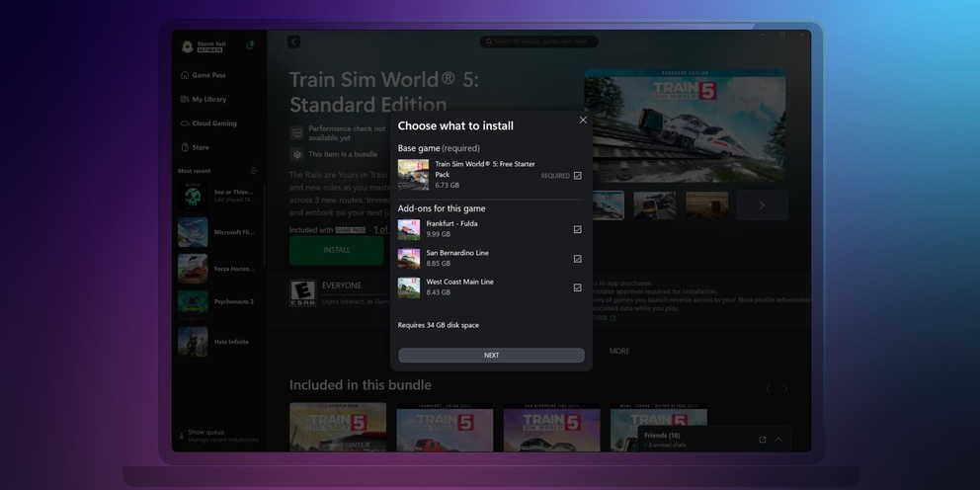
Task: Click the 1 of bundle count link
Action: click(x=381, y=230)
